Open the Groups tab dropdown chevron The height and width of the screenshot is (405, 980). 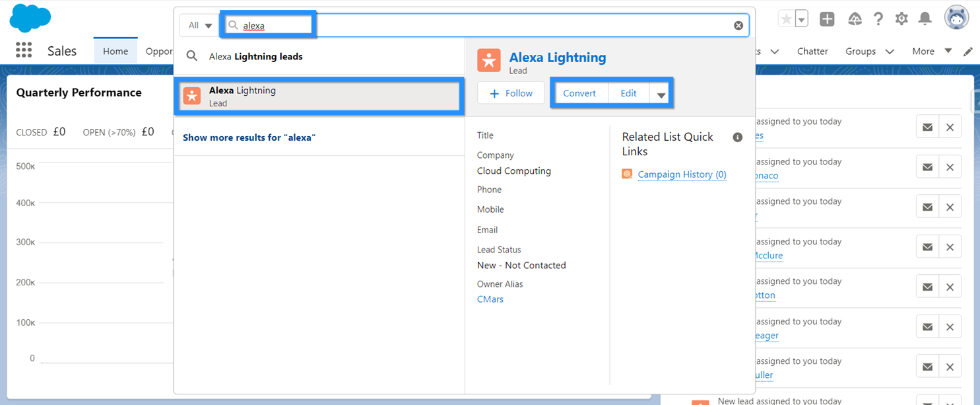point(890,52)
